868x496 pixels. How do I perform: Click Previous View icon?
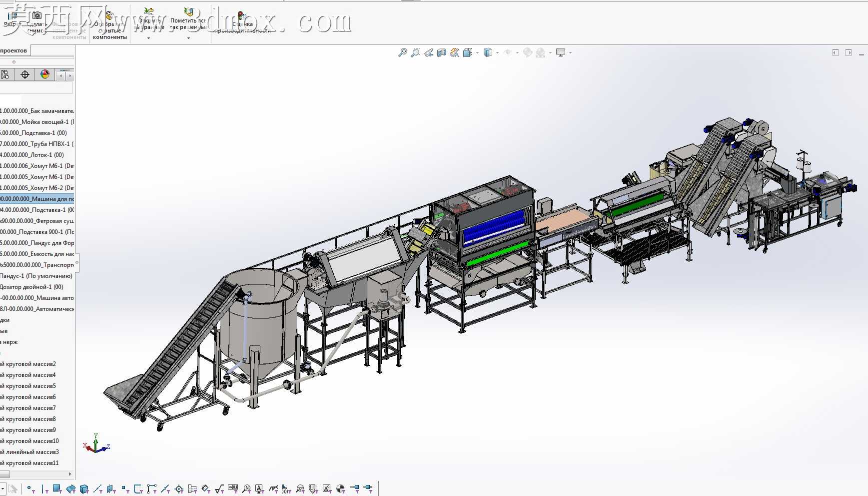[x=429, y=52]
